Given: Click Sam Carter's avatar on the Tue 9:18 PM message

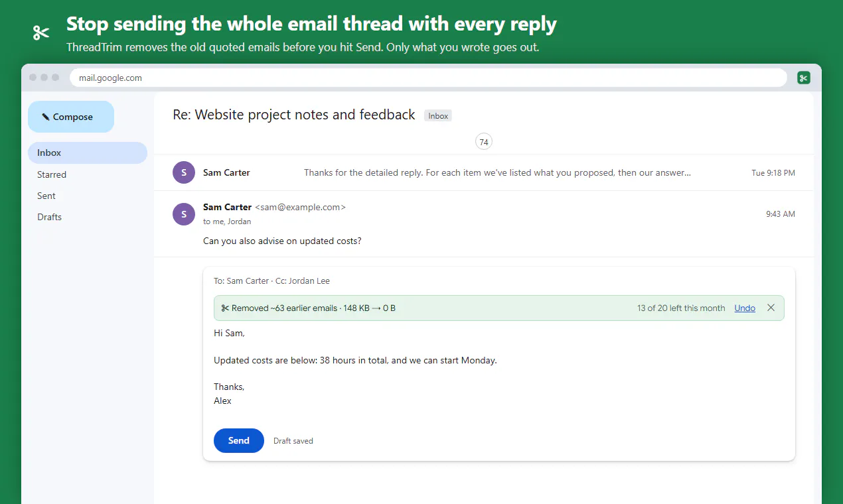Looking at the screenshot, I should coord(184,172).
